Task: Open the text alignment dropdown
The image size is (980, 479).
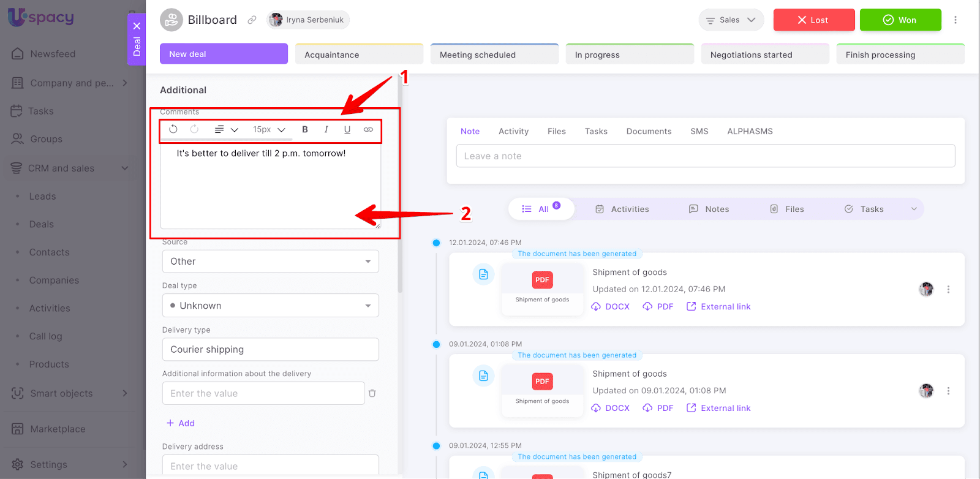Action: [x=226, y=129]
